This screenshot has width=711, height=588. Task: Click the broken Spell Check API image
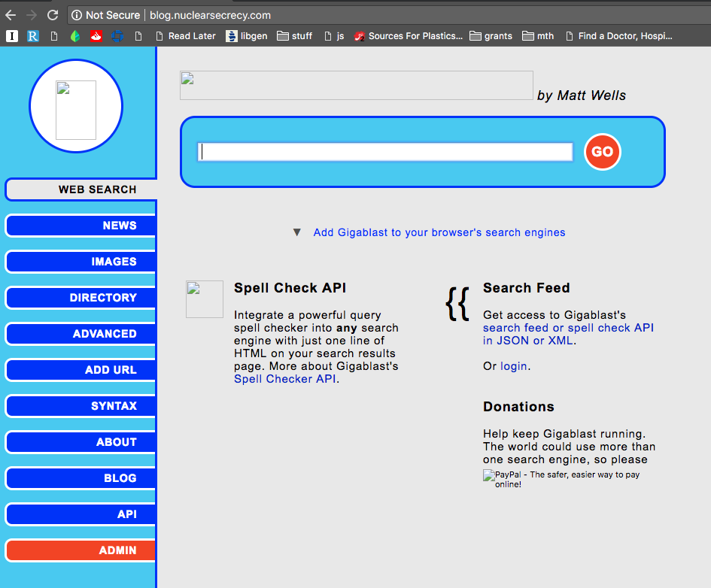205,299
